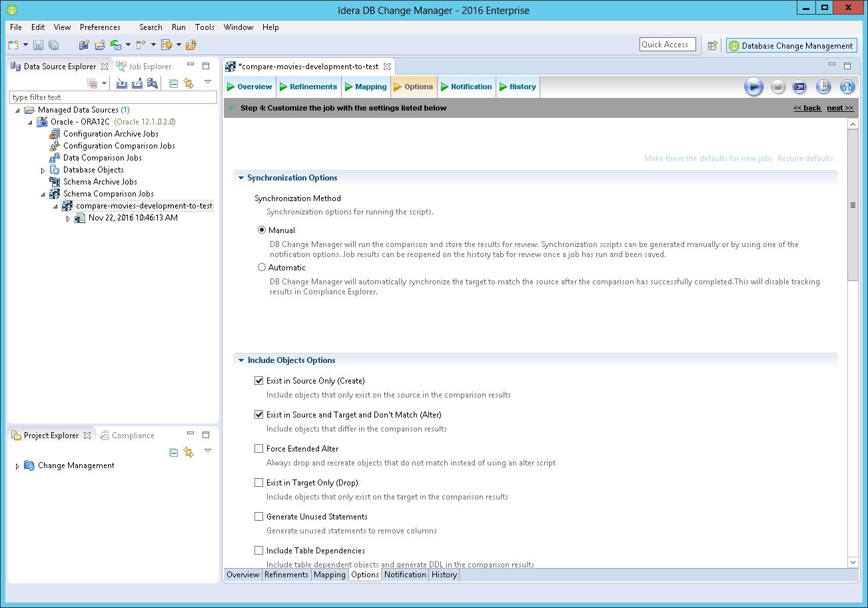
Task: Collapse all in Project Explorer
Action: click(173, 452)
